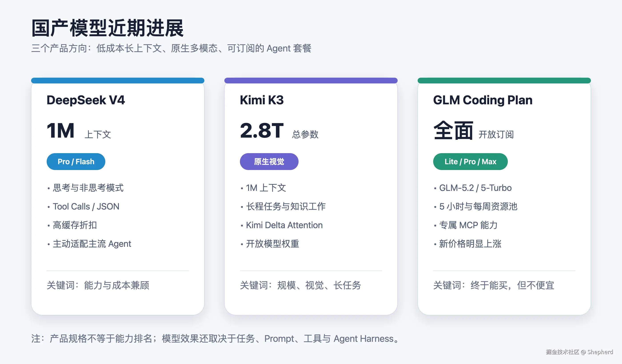
Task: Click the green top bar of GLM card
Action: [504, 80]
